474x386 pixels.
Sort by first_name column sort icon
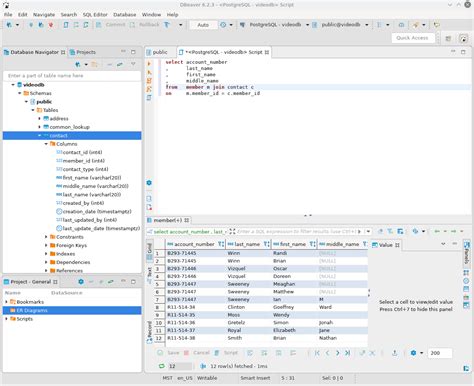312,244
